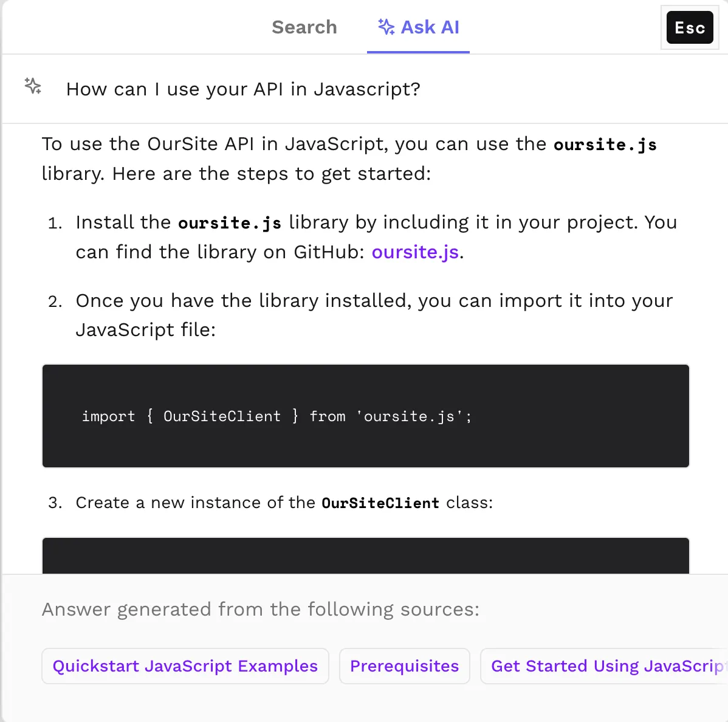Click the 'oursite.js' string inside the code
This screenshot has width=728, height=722.
[x=409, y=416]
